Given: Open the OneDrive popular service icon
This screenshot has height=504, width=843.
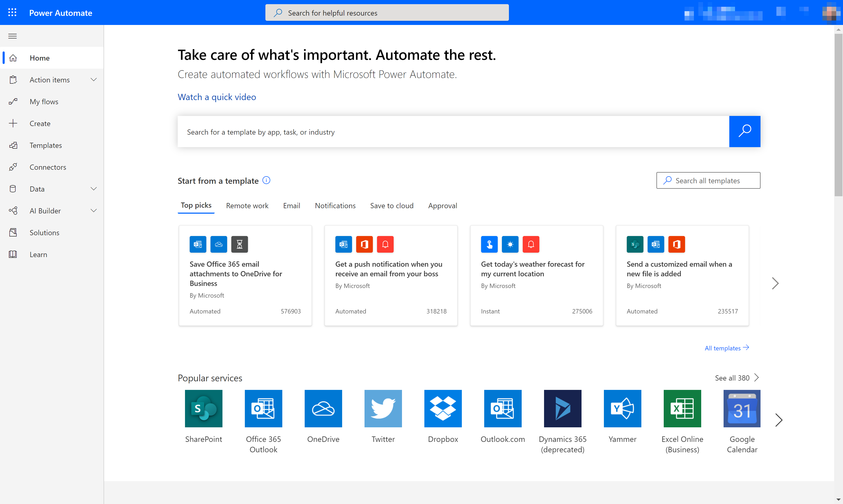Looking at the screenshot, I should click(323, 408).
